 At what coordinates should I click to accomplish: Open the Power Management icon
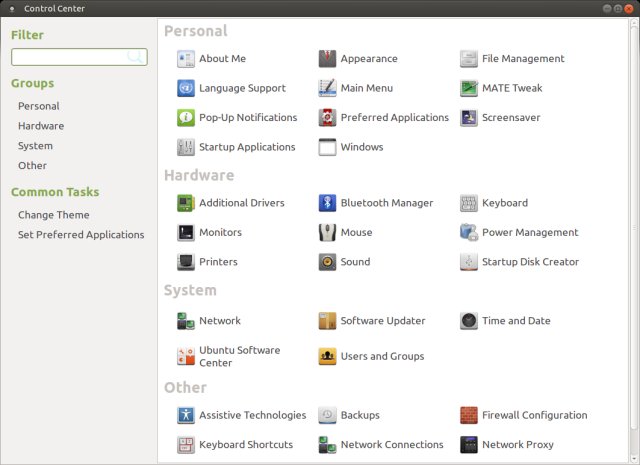[x=468, y=233]
